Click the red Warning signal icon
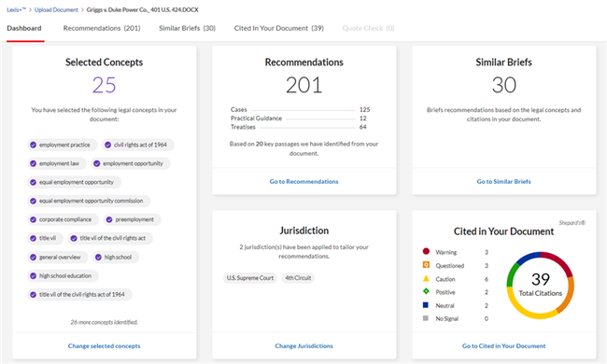Screen dimensions: 607x364 coord(426,251)
